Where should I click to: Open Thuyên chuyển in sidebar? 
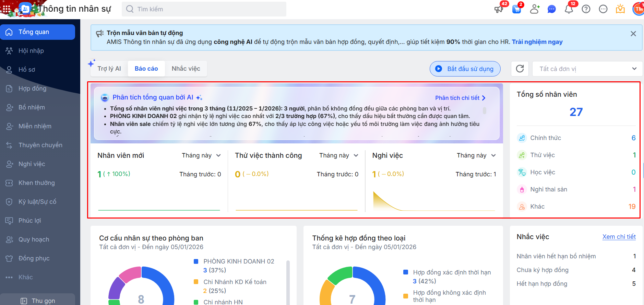[x=38, y=145]
